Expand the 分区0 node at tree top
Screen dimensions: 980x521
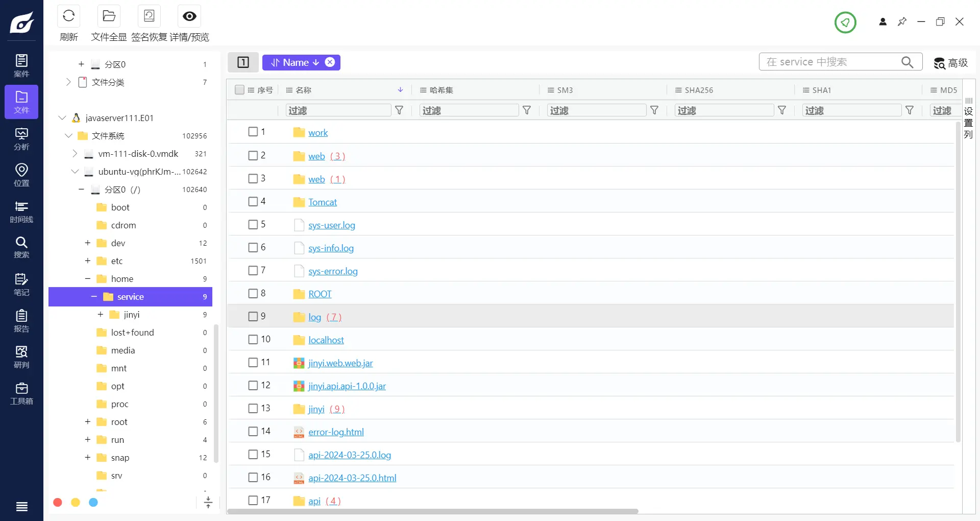pos(81,64)
